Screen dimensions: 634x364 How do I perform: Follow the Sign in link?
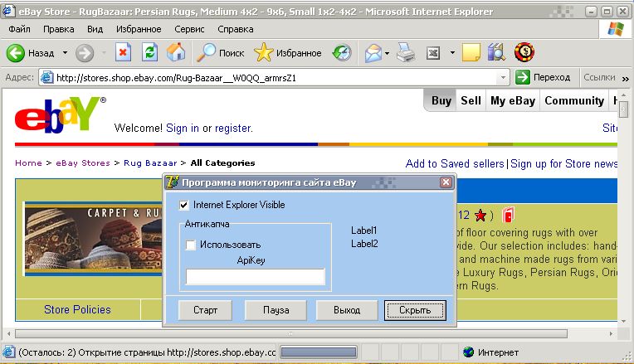click(183, 128)
